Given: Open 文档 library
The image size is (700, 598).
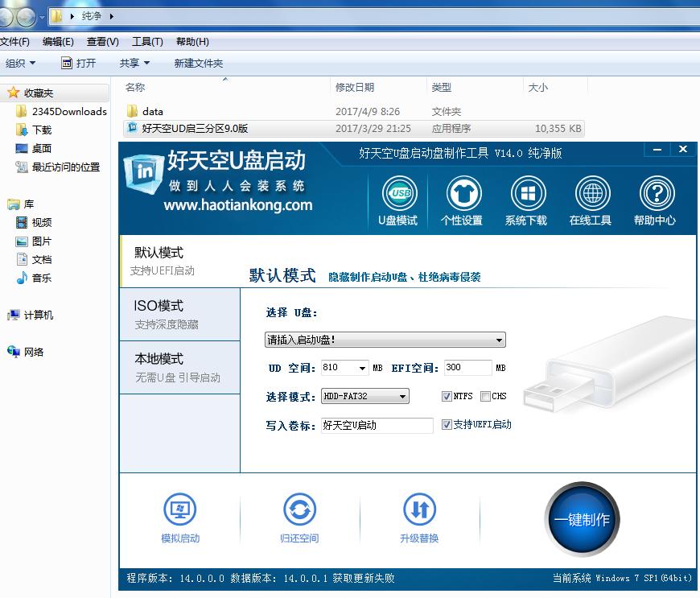Looking at the screenshot, I should 34,259.
